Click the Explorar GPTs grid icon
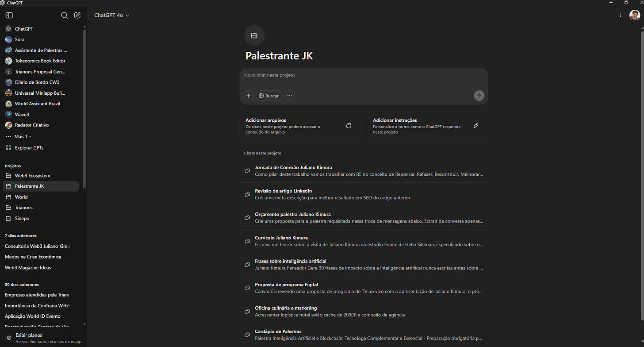 pyautogui.click(x=8, y=148)
